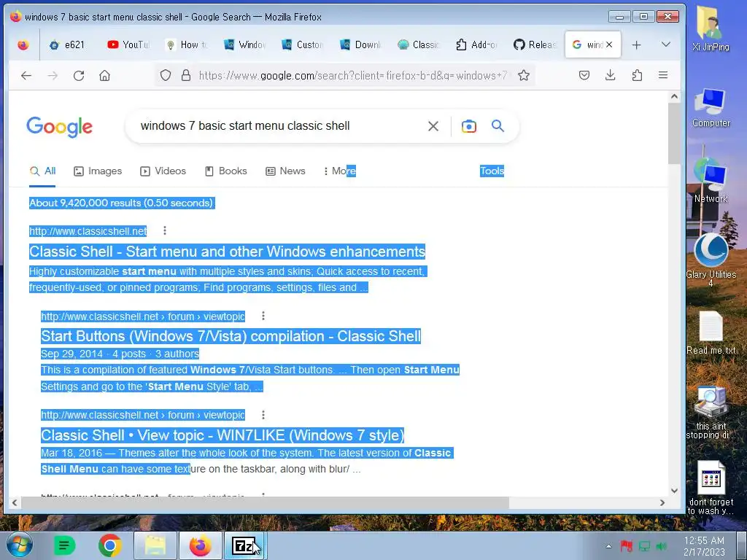Switch to the Add-ons tab
Image resolution: width=747 pixels, height=560 pixels.
477,44
